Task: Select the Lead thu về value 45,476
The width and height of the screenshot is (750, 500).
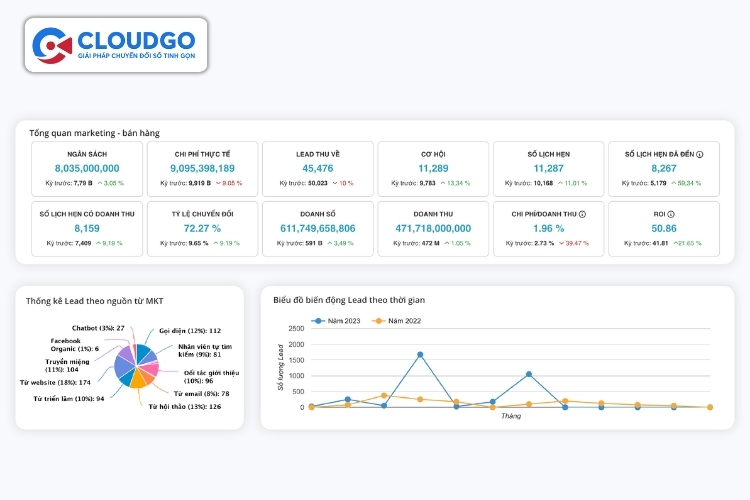Action: [x=318, y=168]
